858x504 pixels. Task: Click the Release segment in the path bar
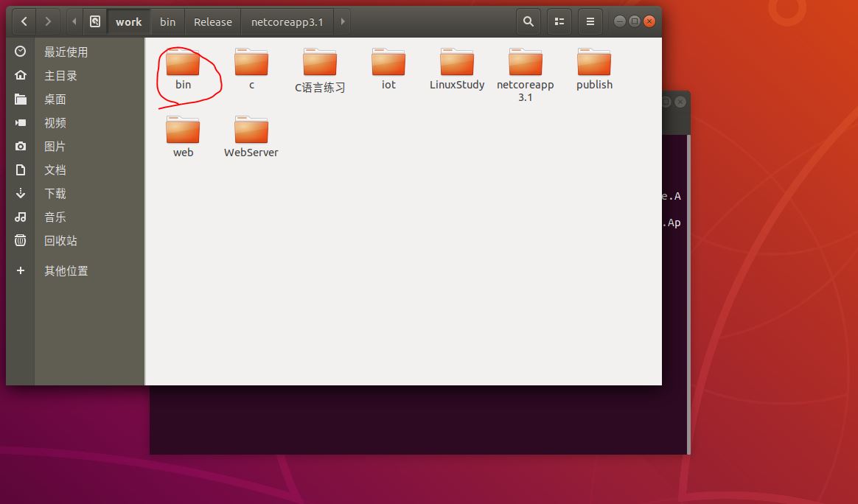point(212,21)
